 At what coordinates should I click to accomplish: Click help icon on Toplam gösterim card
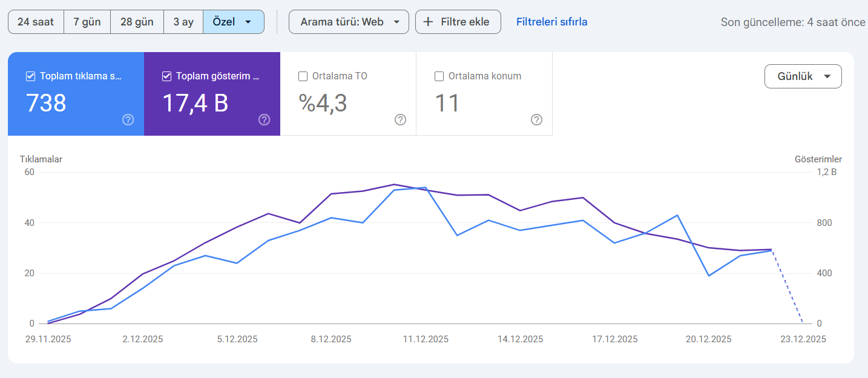click(264, 120)
